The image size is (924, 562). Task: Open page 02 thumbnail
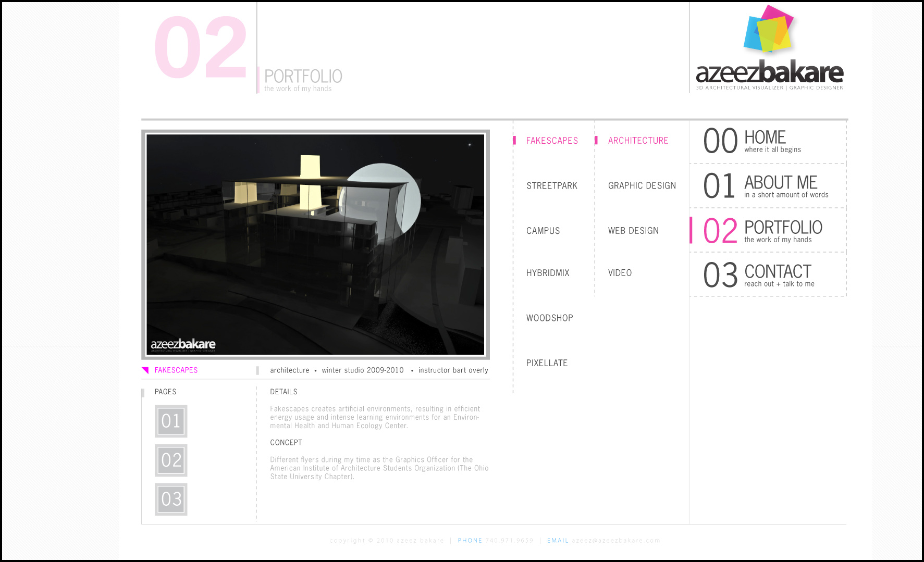pyautogui.click(x=171, y=460)
